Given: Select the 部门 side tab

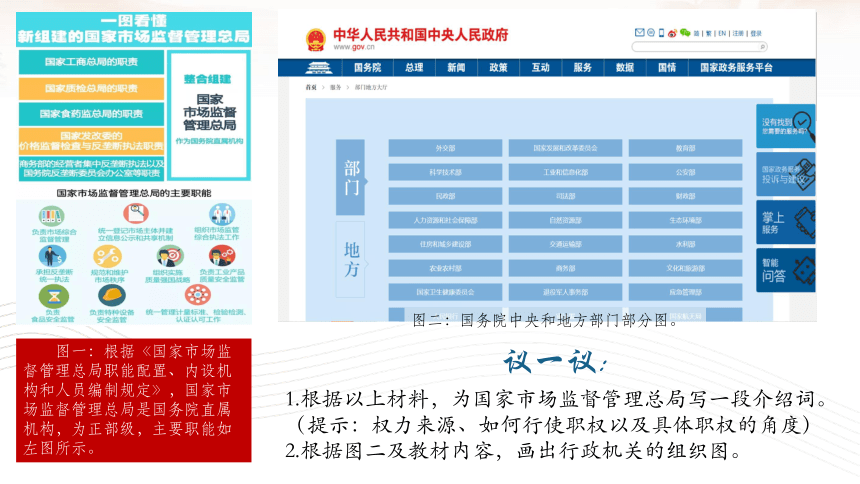Looking at the screenshot, I should 350,177.
